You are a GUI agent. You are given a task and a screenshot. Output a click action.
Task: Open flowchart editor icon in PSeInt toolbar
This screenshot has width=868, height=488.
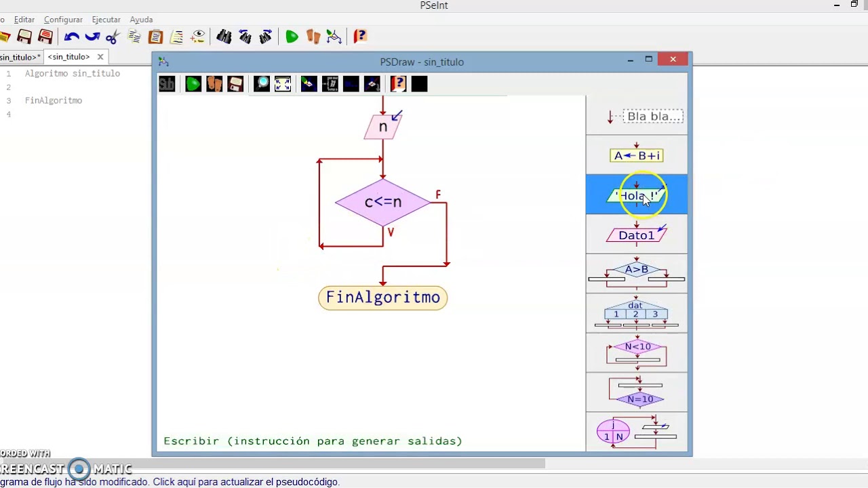point(334,37)
